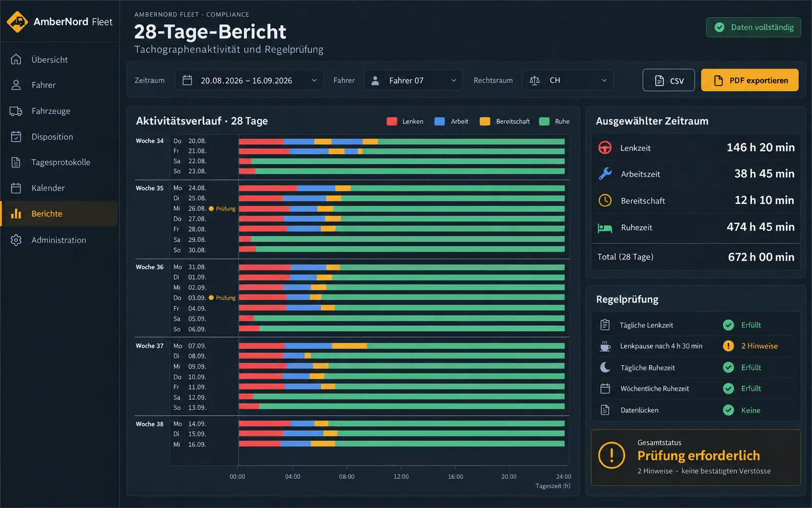Screen dimensions: 812x508
Task: Click the activity bar for Mi 16.09.
Action: [x=401, y=444]
